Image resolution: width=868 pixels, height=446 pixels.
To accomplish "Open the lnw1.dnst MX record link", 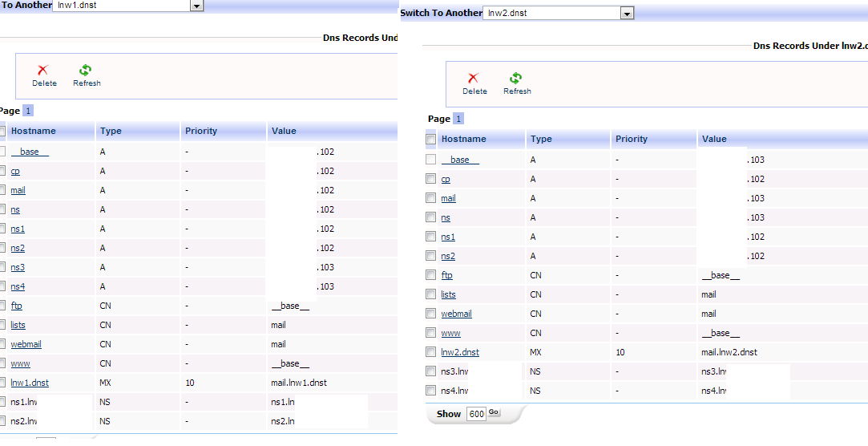I will tap(30, 383).
